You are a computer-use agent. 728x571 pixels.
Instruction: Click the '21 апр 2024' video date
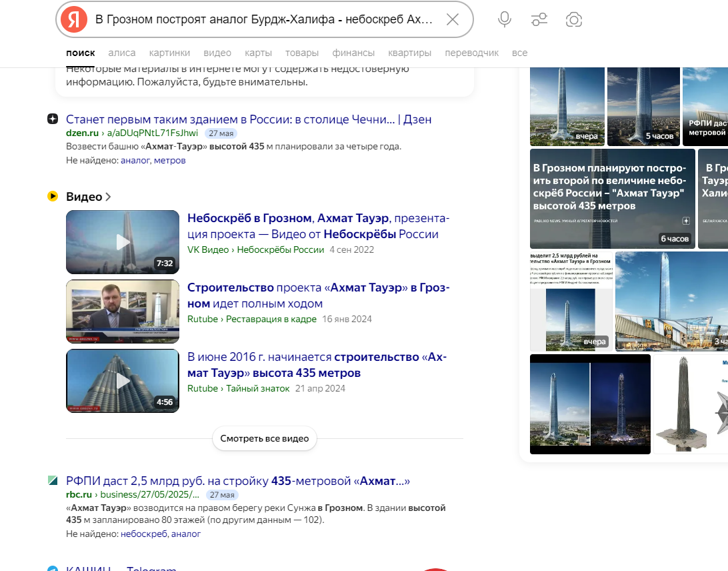tap(321, 388)
